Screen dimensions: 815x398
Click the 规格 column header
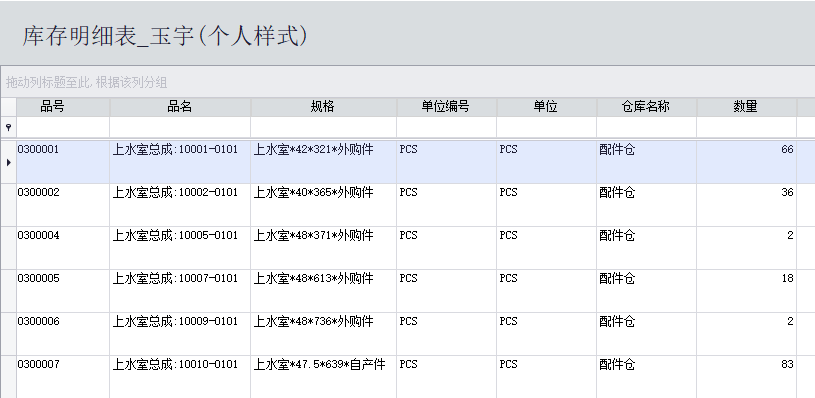pos(323,107)
